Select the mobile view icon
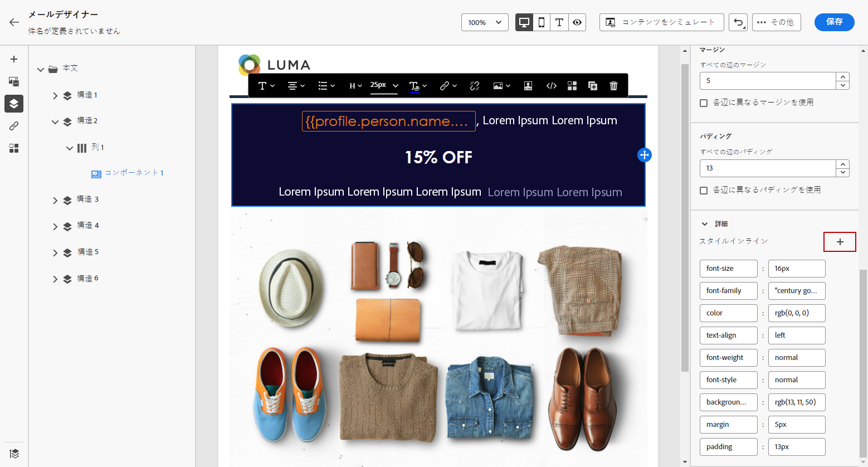 [x=541, y=22]
